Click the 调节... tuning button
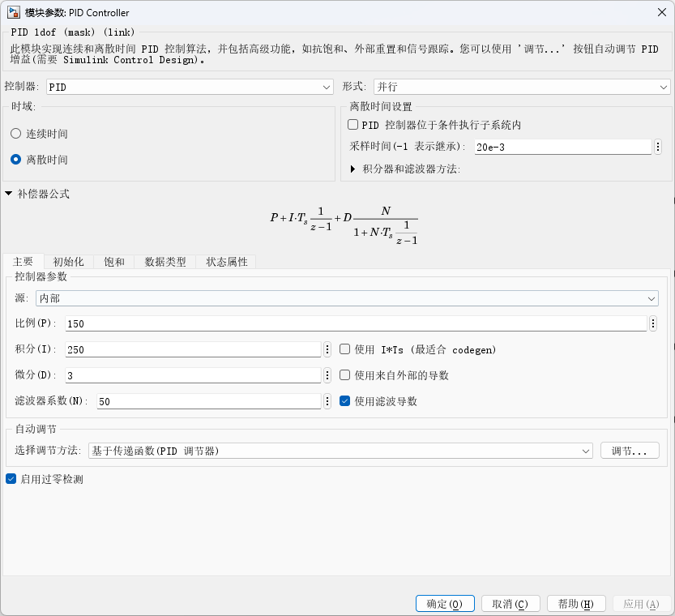 click(629, 451)
